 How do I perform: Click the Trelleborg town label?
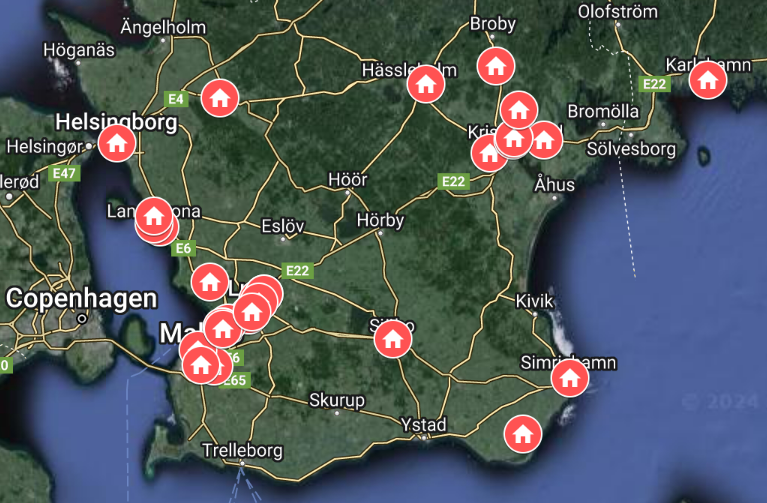[243, 450]
